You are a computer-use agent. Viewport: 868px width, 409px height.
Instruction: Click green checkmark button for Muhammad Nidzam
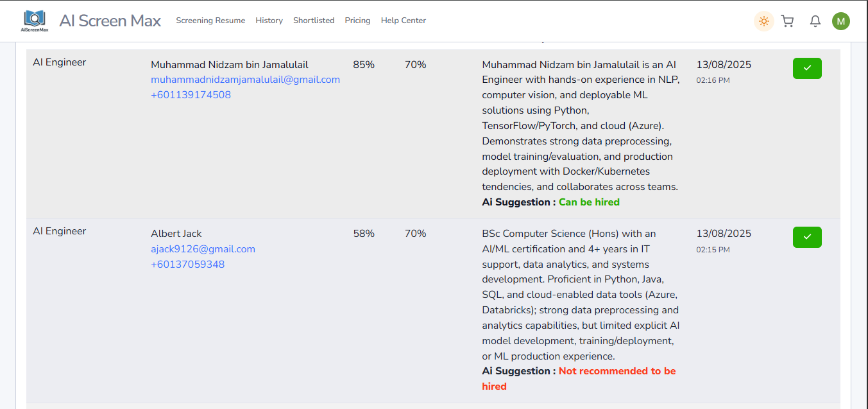tap(807, 68)
